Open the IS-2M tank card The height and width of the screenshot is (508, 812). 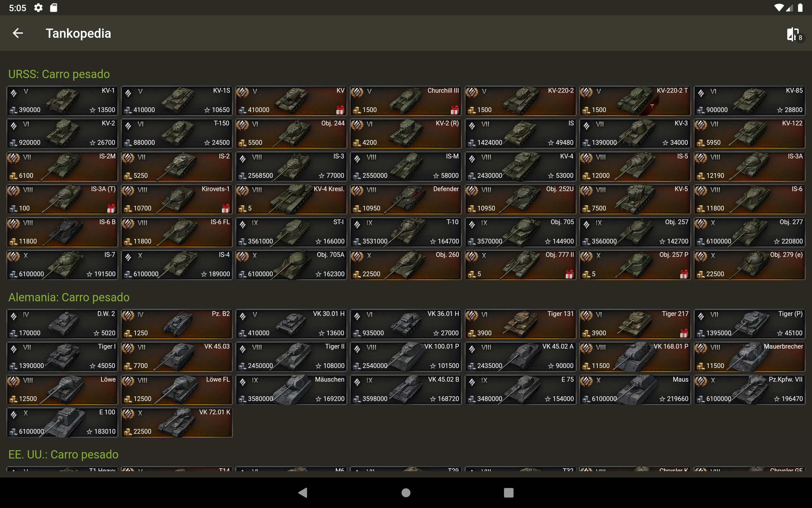(x=62, y=166)
